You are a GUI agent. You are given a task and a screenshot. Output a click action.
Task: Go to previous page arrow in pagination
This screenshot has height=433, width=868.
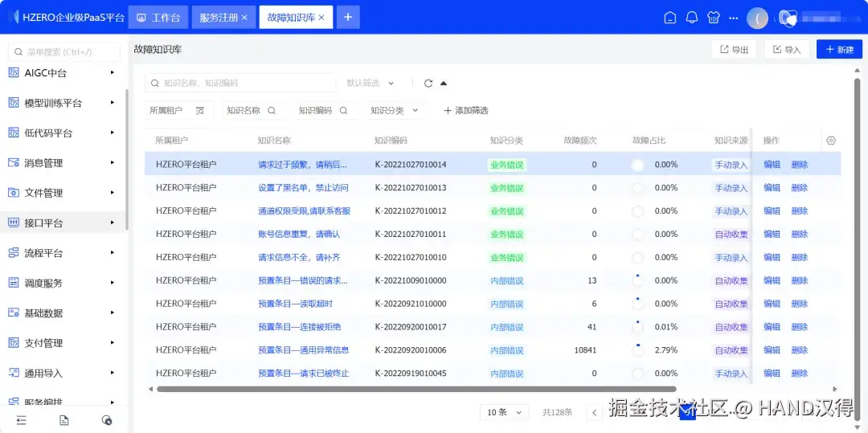coord(594,413)
